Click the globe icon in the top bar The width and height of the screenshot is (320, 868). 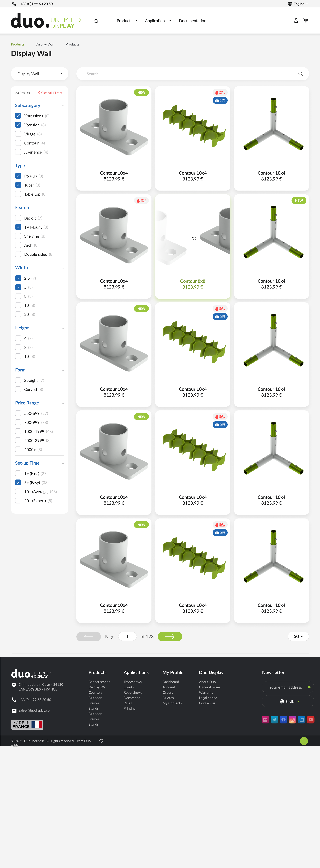tap(290, 4)
